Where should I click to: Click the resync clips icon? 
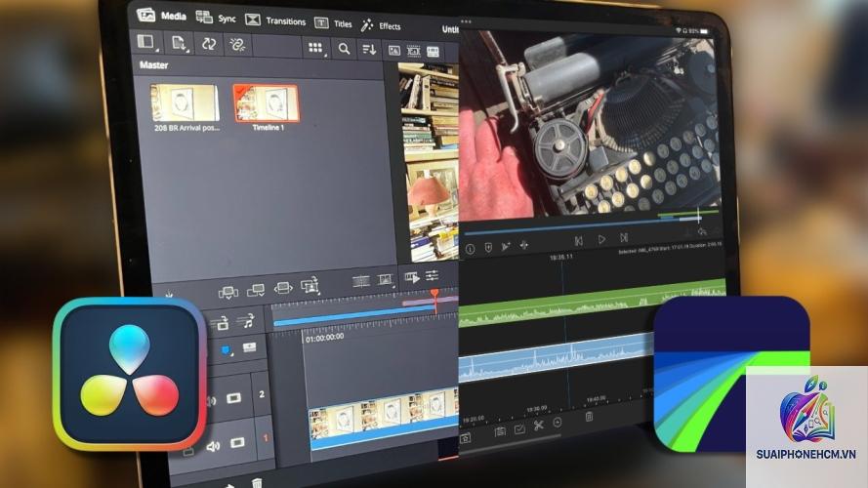click(209, 44)
